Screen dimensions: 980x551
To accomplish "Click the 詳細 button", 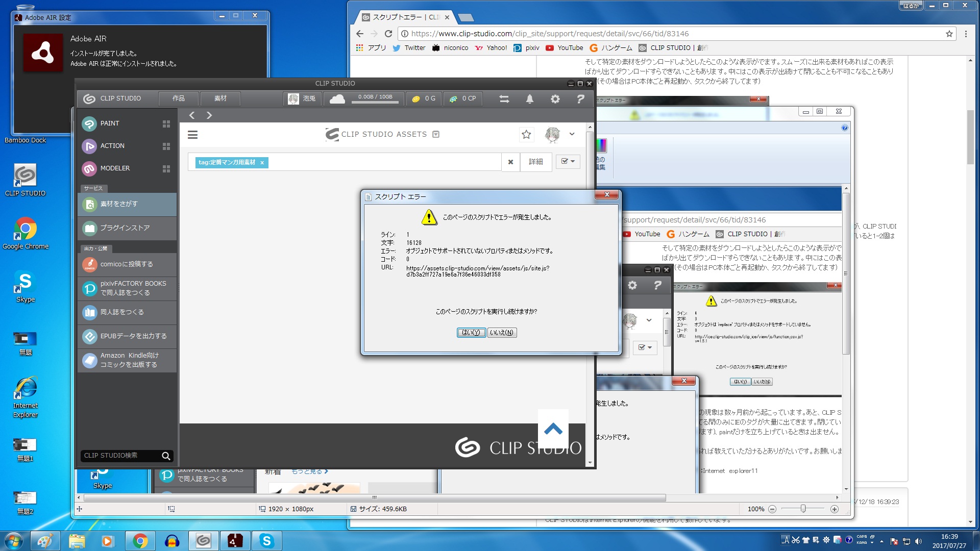I will 536,162.
